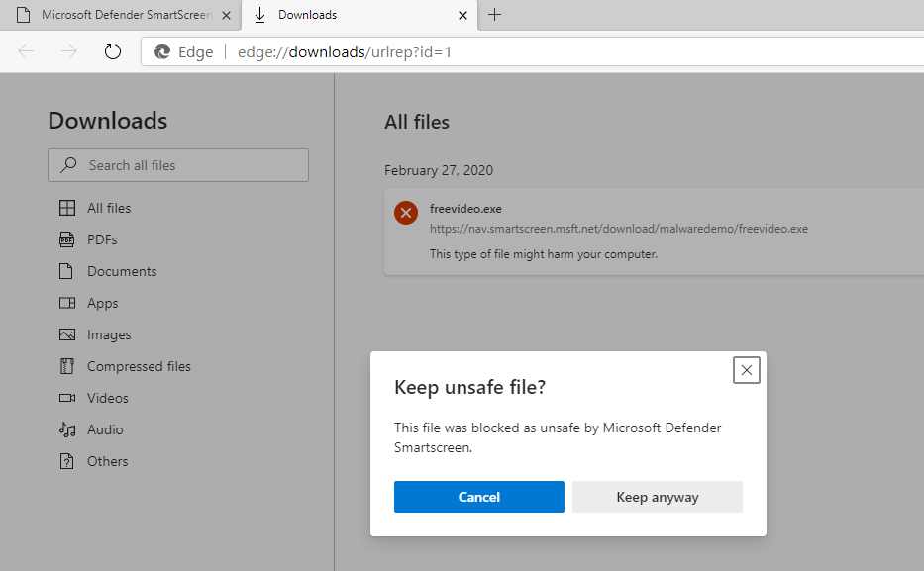Select All files in sidebar

tap(109, 208)
